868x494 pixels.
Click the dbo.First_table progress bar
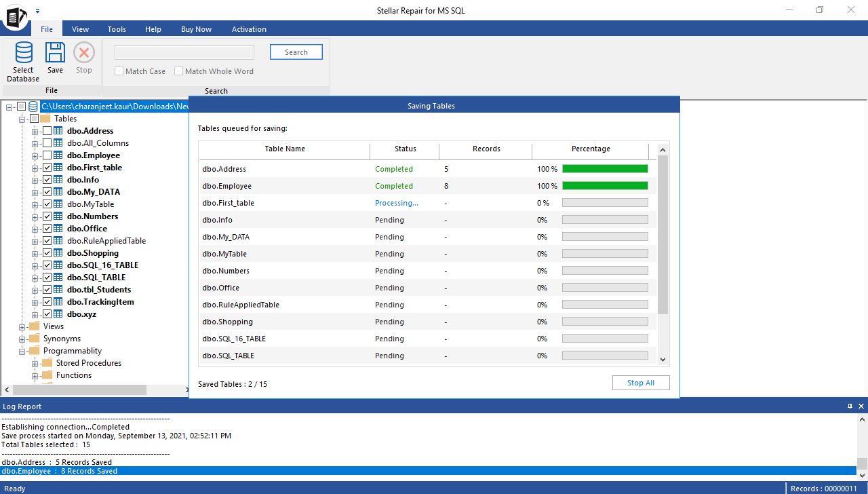(x=605, y=203)
